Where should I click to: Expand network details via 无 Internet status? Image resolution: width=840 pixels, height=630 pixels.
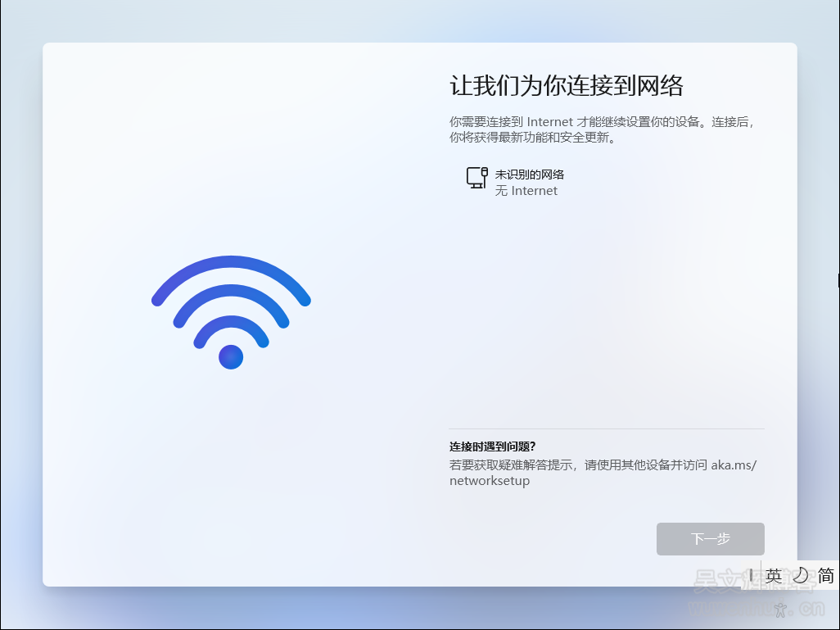coord(526,191)
